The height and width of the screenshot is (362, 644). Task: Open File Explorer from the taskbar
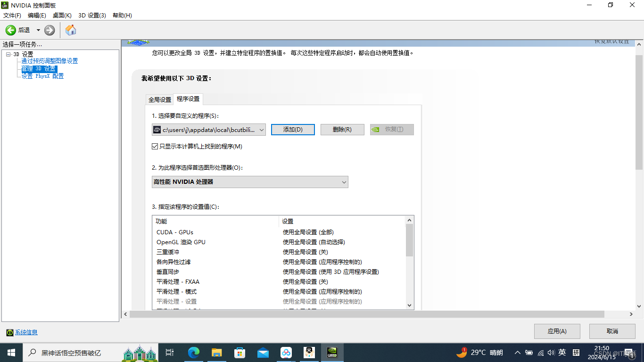(x=216, y=353)
